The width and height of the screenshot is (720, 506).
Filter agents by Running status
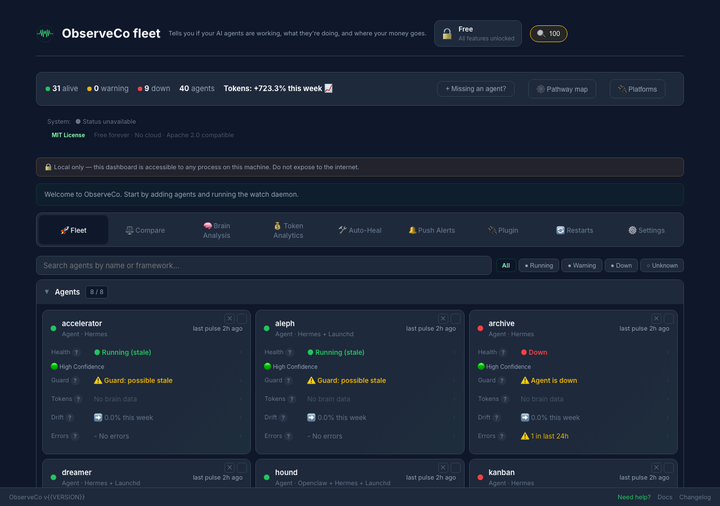pos(539,265)
